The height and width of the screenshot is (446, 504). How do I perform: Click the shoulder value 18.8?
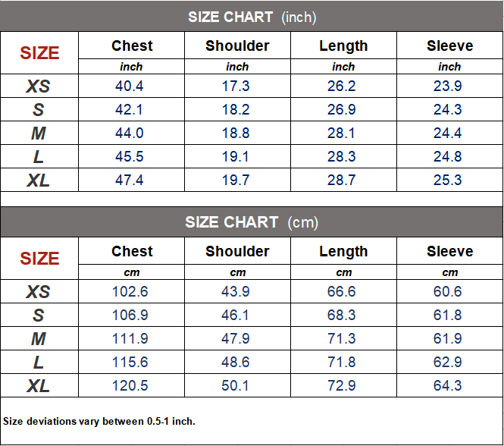point(236,133)
